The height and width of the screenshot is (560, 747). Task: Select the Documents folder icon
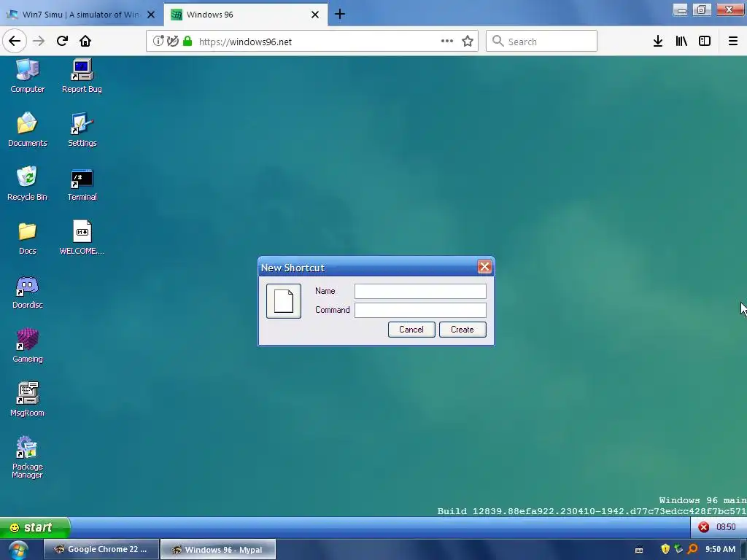click(27, 130)
